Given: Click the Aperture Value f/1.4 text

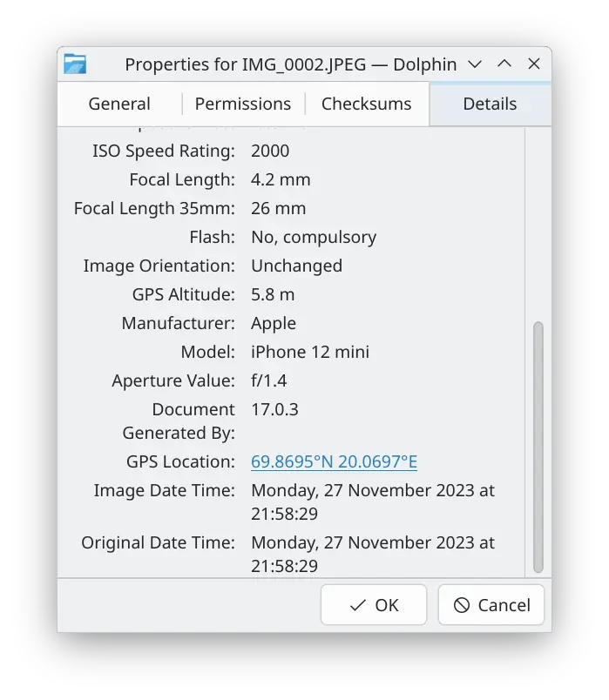Looking at the screenshot, I should pos(269,380).
